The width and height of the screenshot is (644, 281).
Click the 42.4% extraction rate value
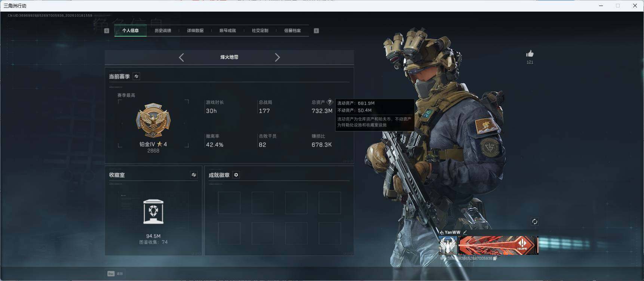(x=215, y=145)
